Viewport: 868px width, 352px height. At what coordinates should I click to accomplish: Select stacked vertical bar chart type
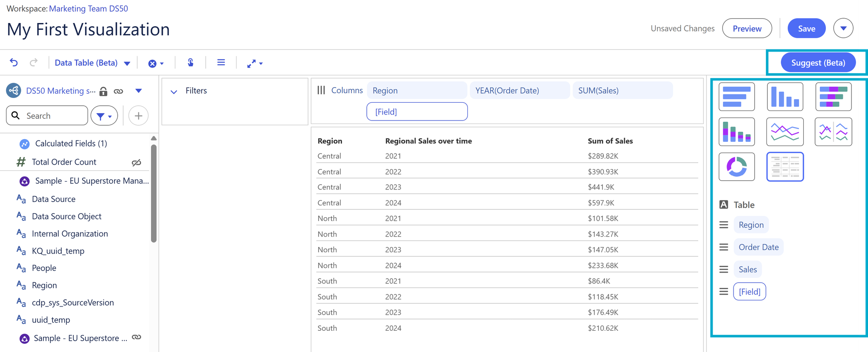pos(736,131)
